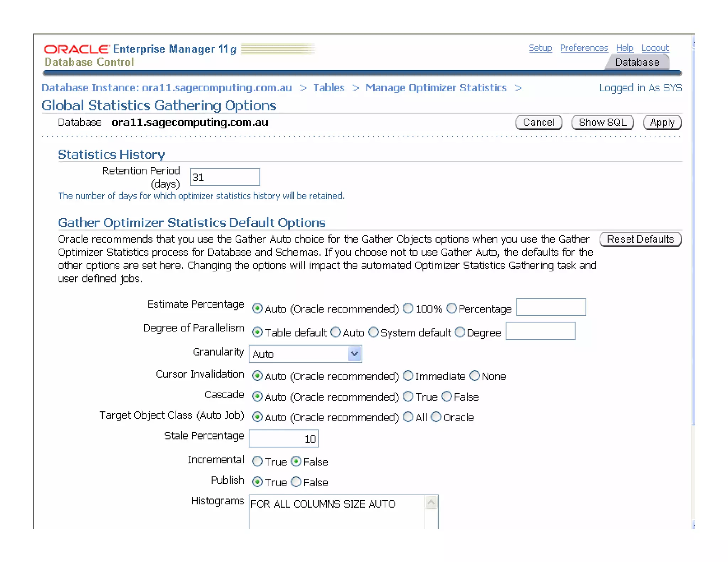Click the Stale Percentage field
The width and height of the screenshot is (728, 562).
tap(284, 439)
